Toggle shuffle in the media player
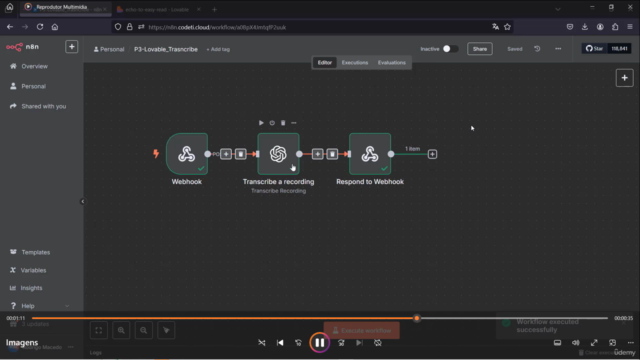This screenshot has height=360, width=640. pyautogui.click(x=262, y=343)
